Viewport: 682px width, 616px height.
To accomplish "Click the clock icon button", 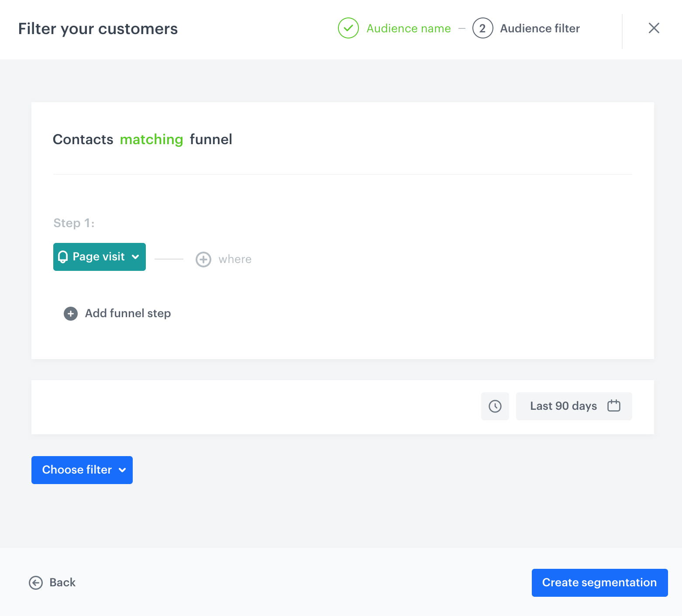I will 495,406.
